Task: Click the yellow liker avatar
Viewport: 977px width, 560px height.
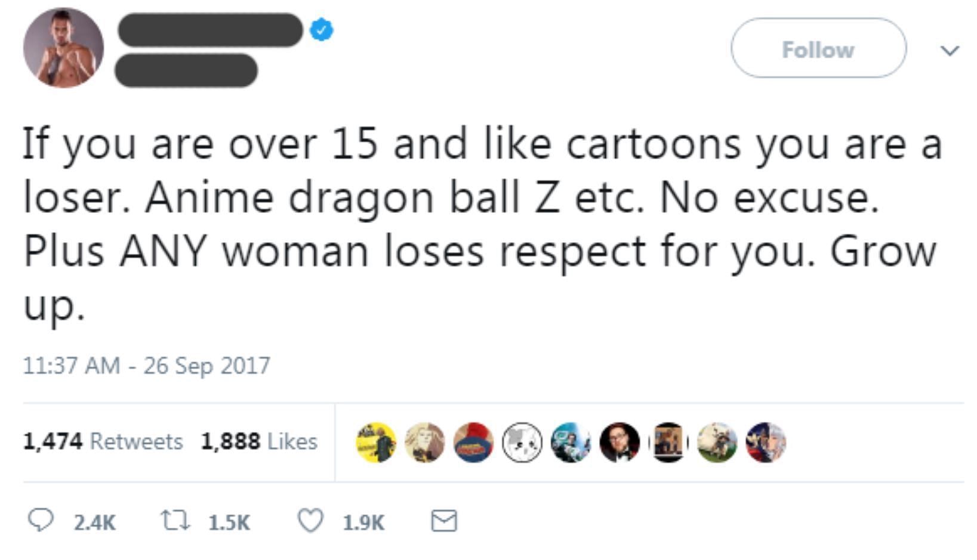Action: pyautogui.click(x=376, y=443)
